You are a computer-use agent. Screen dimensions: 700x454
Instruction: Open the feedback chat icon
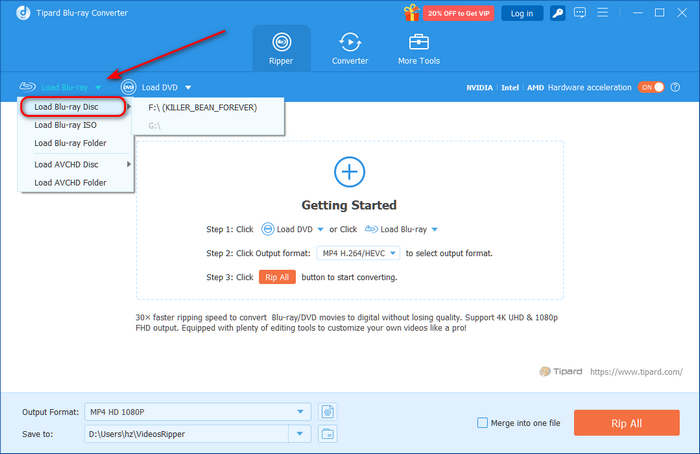tap(580, 12)
